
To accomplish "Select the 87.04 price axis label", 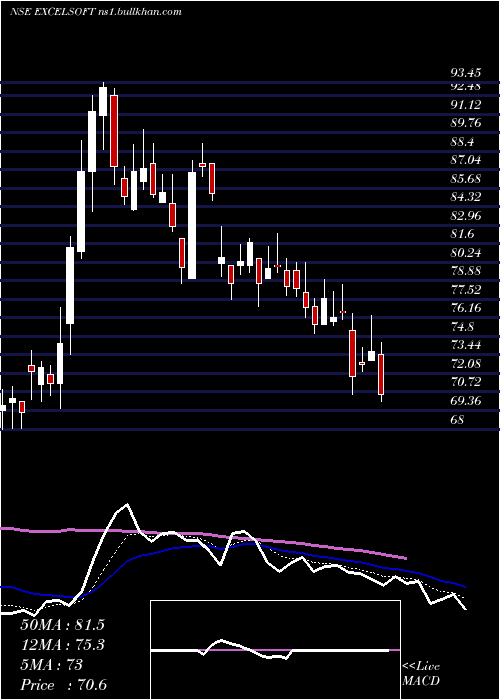I will click(466, 160).
